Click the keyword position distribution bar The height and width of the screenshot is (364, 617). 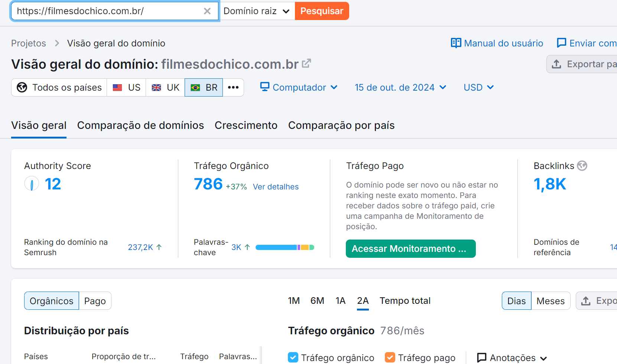tap(285, 247)
